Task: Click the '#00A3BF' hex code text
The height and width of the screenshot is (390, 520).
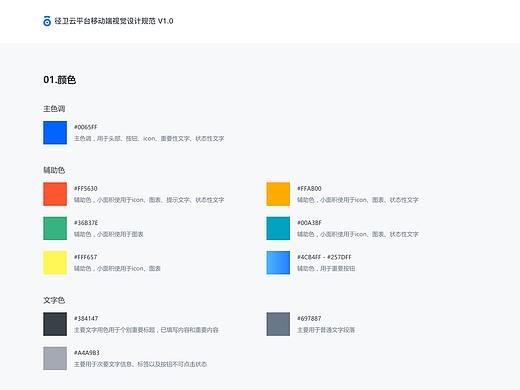Action: click(309, 223)
